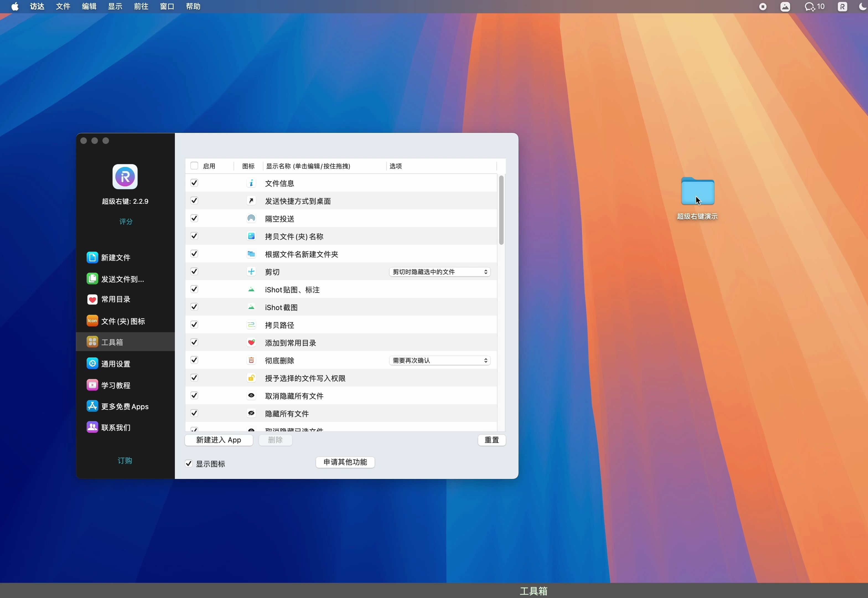This screenshot has width=868, height=598.
Task: Click the 隐藏所有文件 crossed-eye icon
Action: 251,413
